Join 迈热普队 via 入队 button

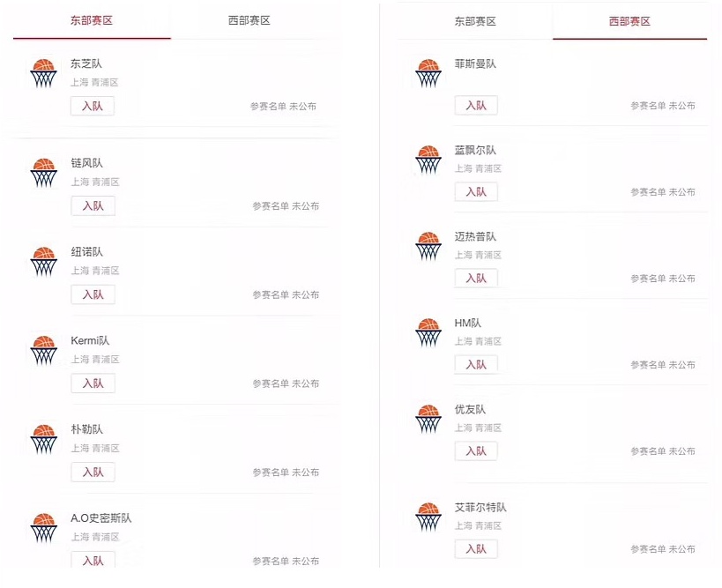476,278
